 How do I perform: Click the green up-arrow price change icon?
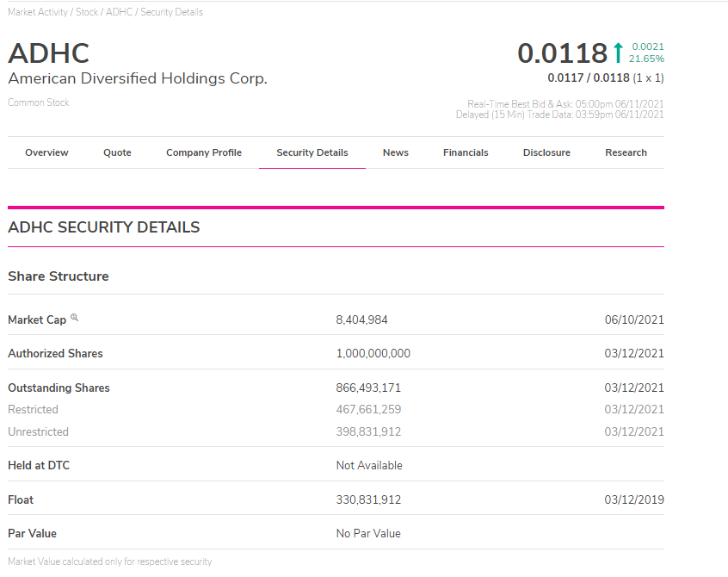point(618,53)
